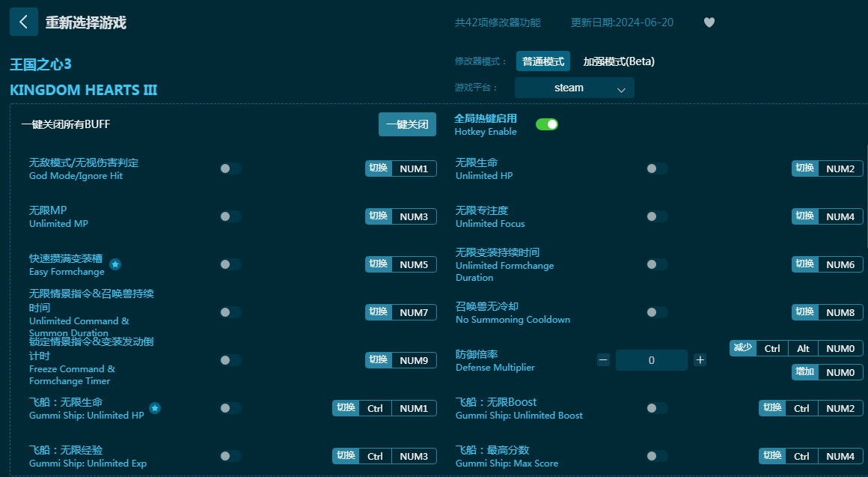Click 更新日期:2024-06-20 text

click(x=623, y=22)
